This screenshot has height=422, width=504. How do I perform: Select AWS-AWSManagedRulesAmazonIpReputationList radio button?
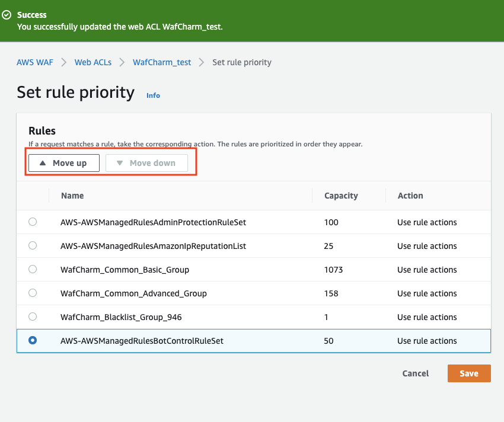[x=33, y=245]
